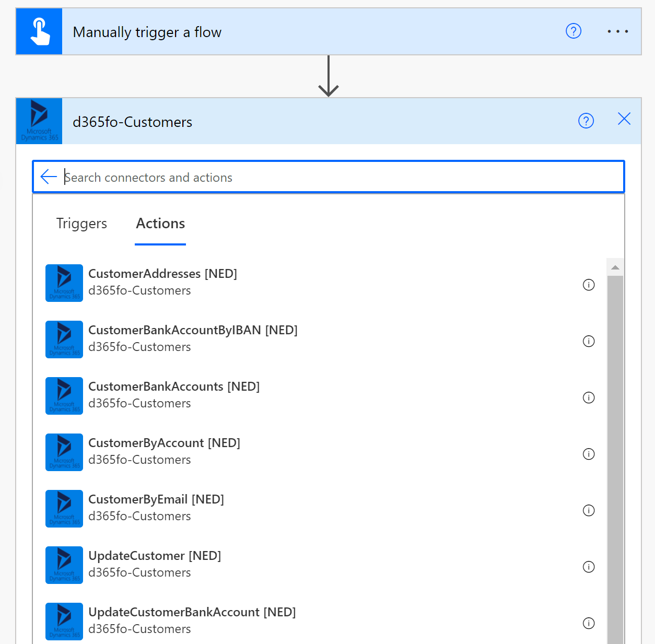Go back using the search arrow

[x=49, y=177]
